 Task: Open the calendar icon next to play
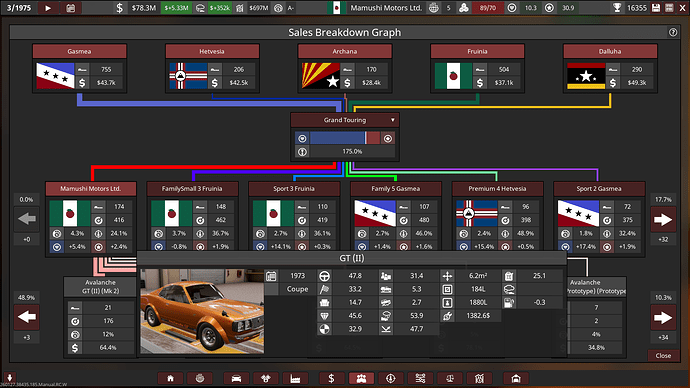pyautogui.click(x=70, y=8)
